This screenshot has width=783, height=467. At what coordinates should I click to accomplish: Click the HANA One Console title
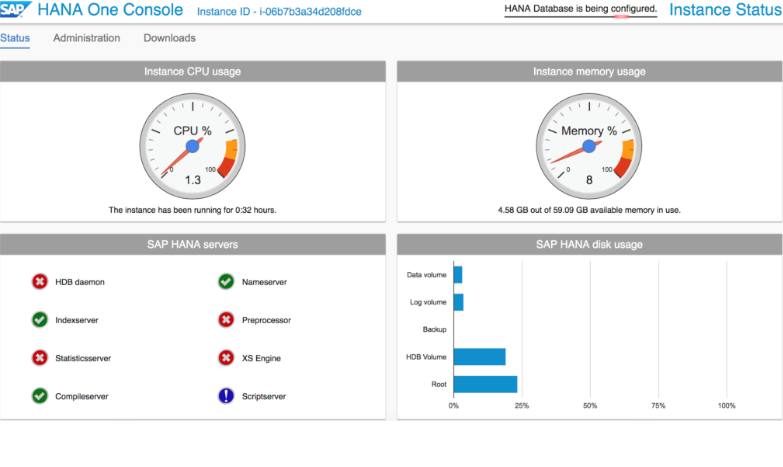[110, 9]
